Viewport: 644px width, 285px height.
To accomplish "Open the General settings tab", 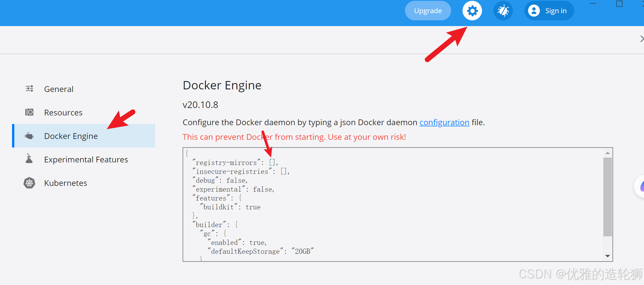I will 59,89.
